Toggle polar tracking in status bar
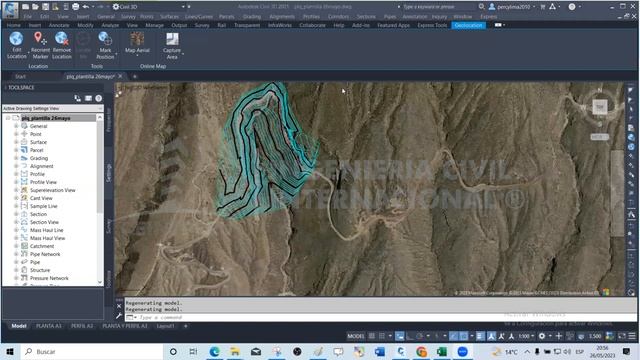 point(420,336)
